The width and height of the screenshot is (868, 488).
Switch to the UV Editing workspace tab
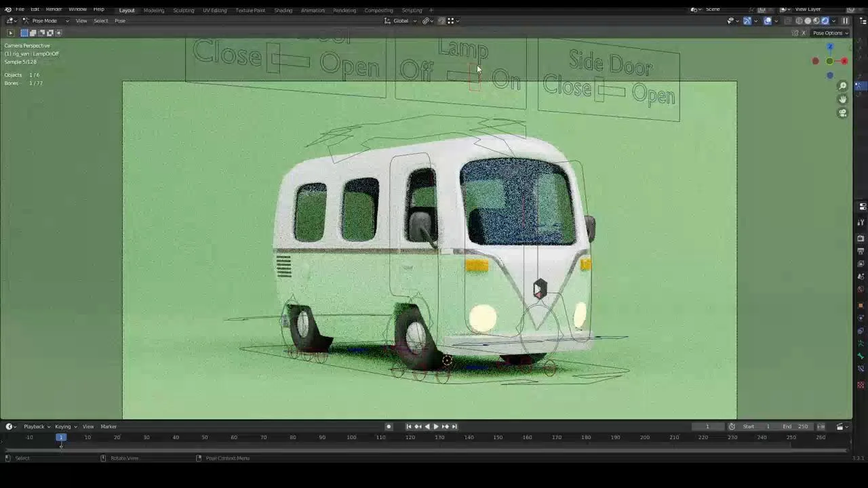point(214,10)
